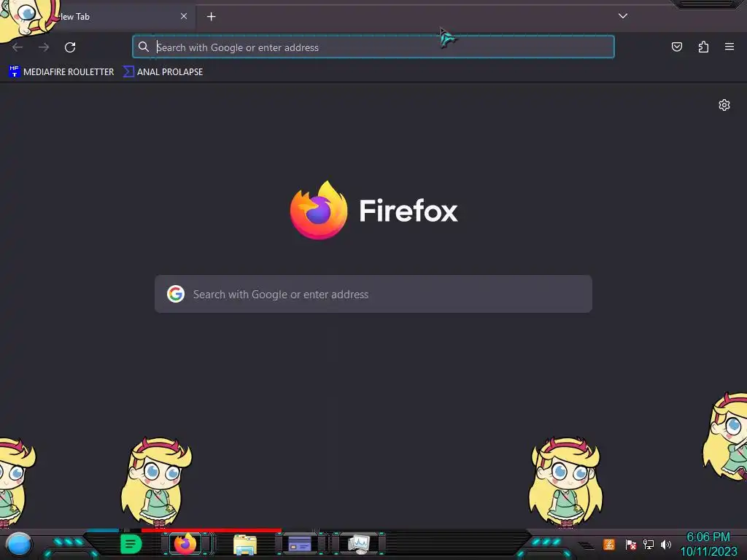Image resolution: width=747 pixels, height=560 pixels.
Task: Expand the list all tabs chevron
Action: pos(623,16)
